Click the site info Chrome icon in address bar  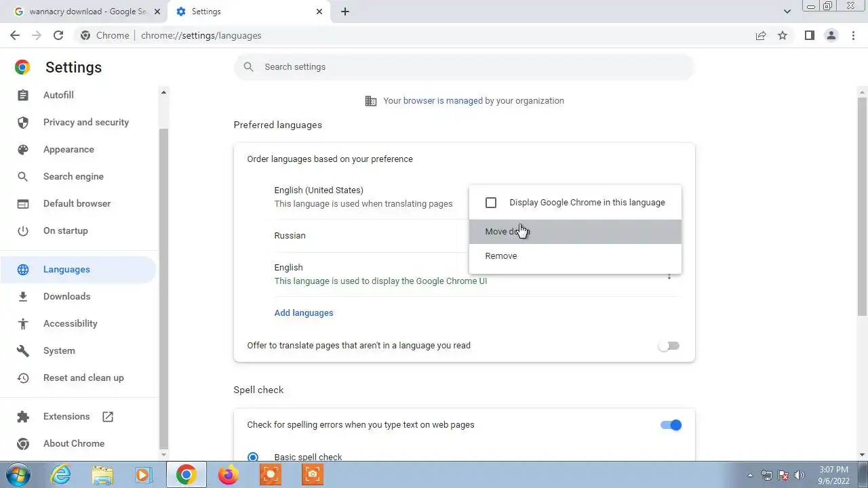click(x=85, y=35)
